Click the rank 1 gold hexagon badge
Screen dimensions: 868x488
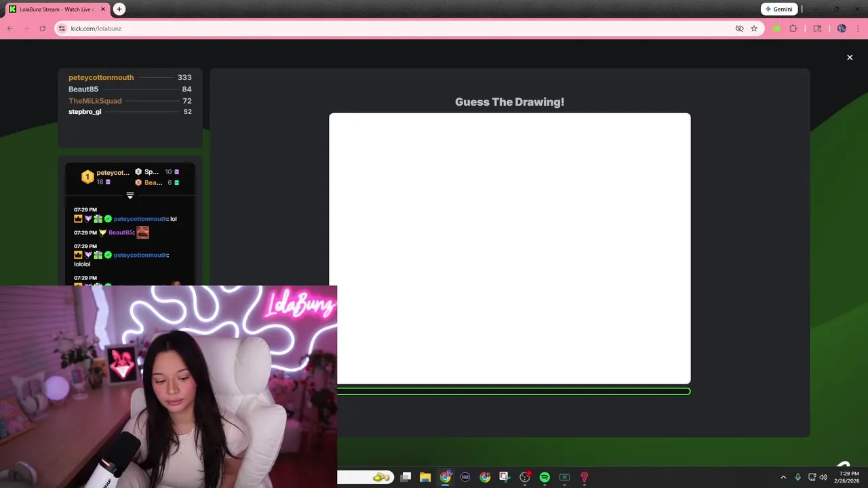tap(87, 177)
